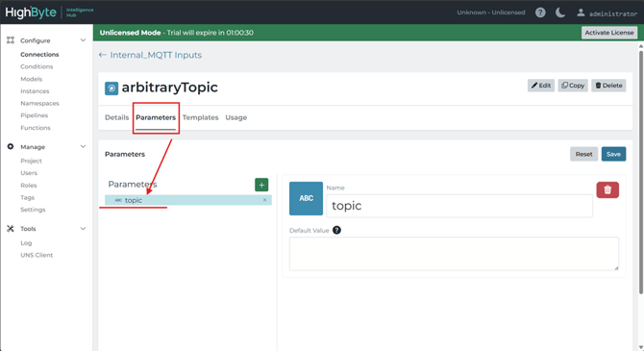Collapse the Tools section chevron
Viewport: 644px width, 351px height.
click(x=83, y=229)
